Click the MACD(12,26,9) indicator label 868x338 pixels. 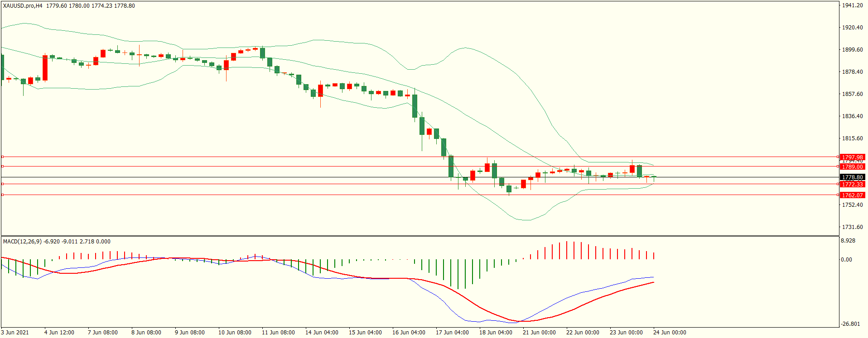click(x=22, y=242)
